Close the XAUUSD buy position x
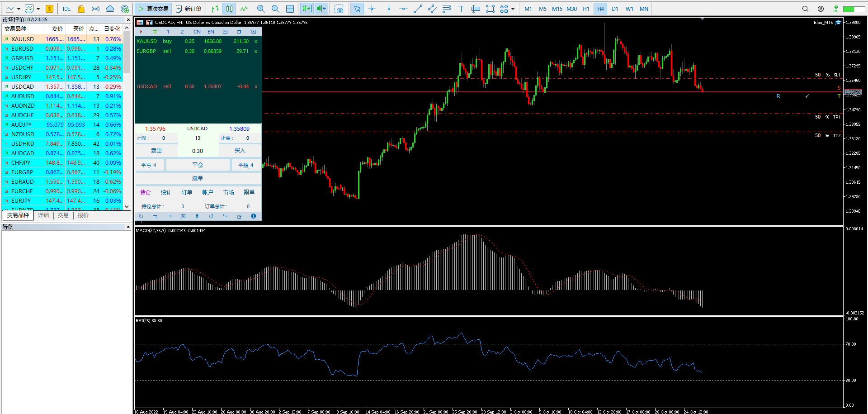Screen dimensions: 868x414 pyautogui.click(x=256, y=41)
